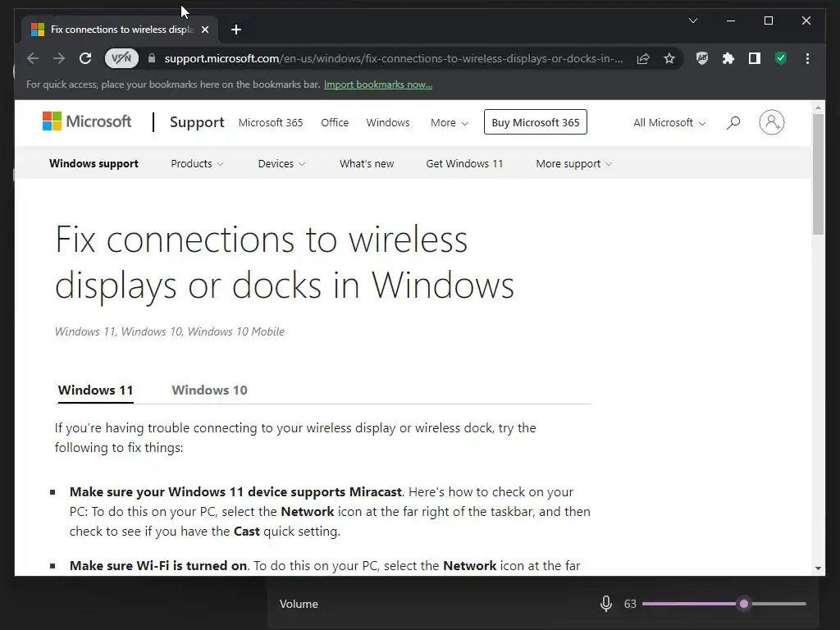The image size is (840, 630).
Task: Click the browser forward arrow
Action: [59, 58]
